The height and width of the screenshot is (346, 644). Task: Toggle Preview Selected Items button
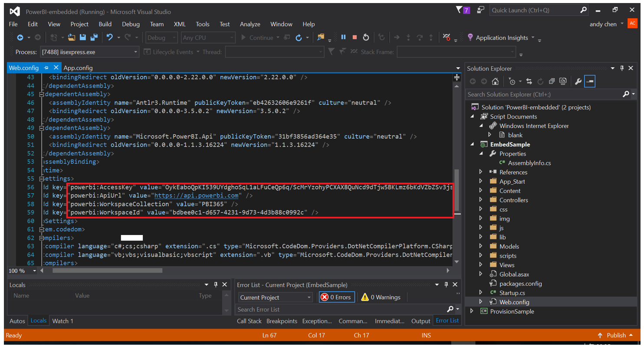(590, 81)
